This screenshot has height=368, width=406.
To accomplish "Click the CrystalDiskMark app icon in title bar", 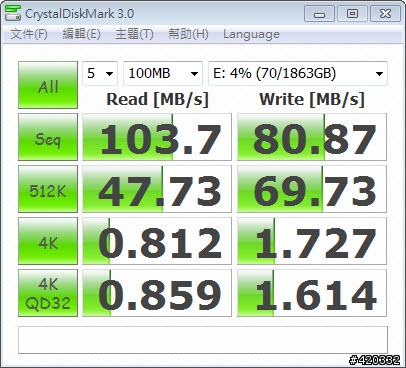I will point(13,13).
